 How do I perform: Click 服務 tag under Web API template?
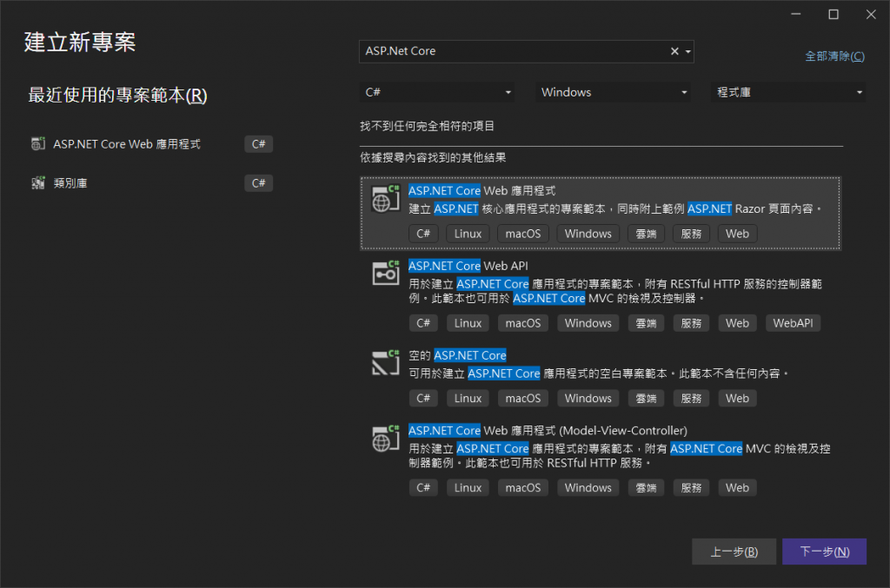[691, 323]
